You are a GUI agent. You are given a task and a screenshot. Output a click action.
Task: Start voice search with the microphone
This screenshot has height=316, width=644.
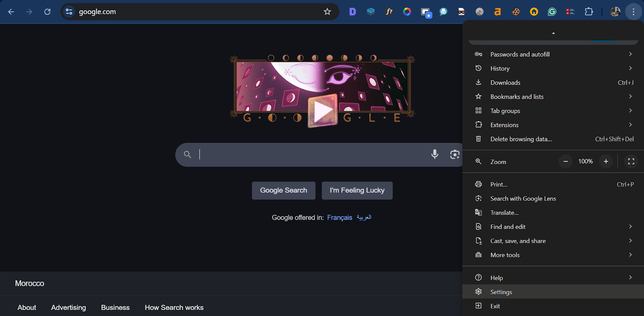(x=435, y=154)
